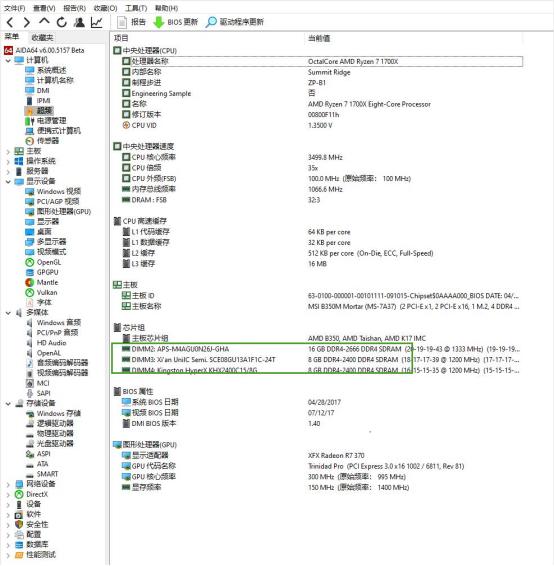The width and height of the screenshot is (554, 566).
Task: Collapse the 显示设备 tree node
Action: coord(8,182)
